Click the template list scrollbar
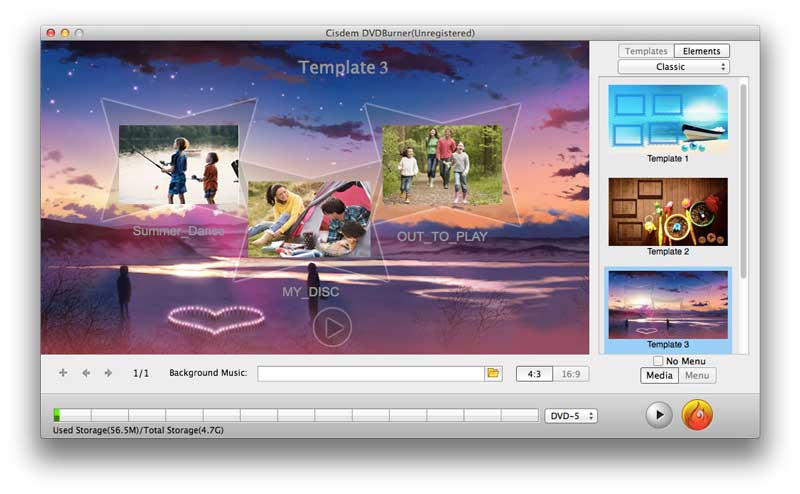The image size is (800, 494). tap(743, 181)
